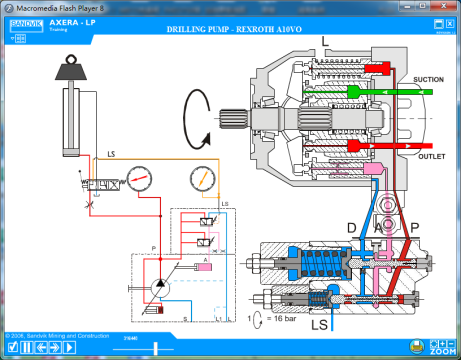Click the lower regulator valve symbol
The width and height of the screenshot is (461, 360).
click(205, 242)
